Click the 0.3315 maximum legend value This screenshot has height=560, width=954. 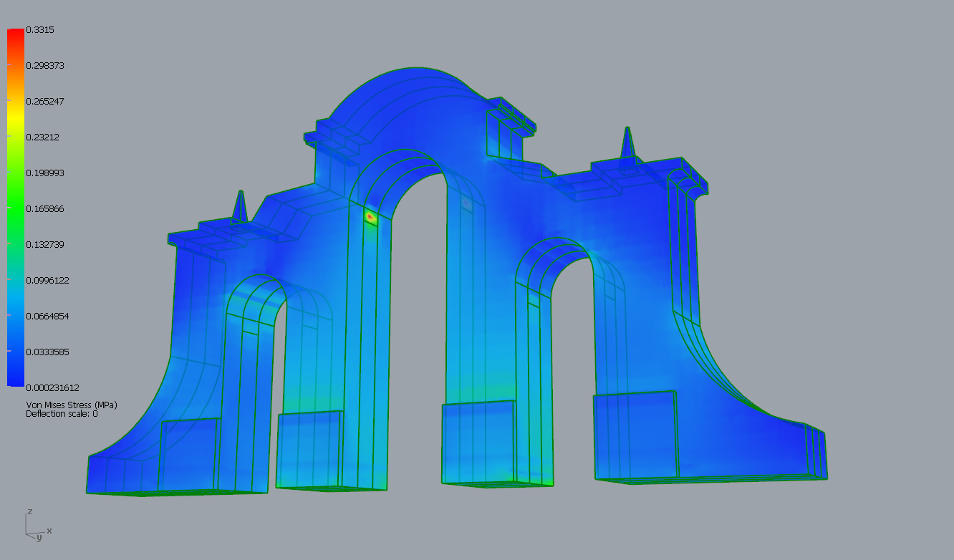[x=40, y=29]
